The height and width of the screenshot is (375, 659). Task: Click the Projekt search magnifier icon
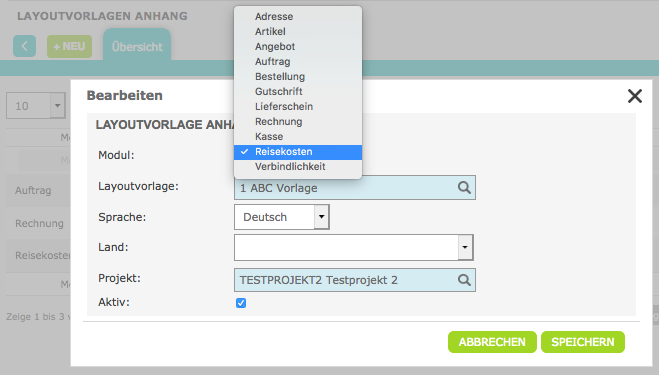464,280
